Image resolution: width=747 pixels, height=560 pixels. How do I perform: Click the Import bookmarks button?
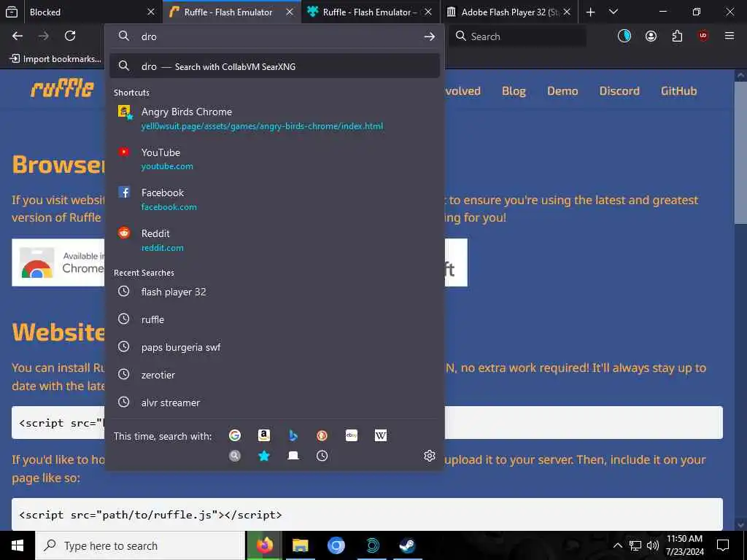(x=55, y=58)
